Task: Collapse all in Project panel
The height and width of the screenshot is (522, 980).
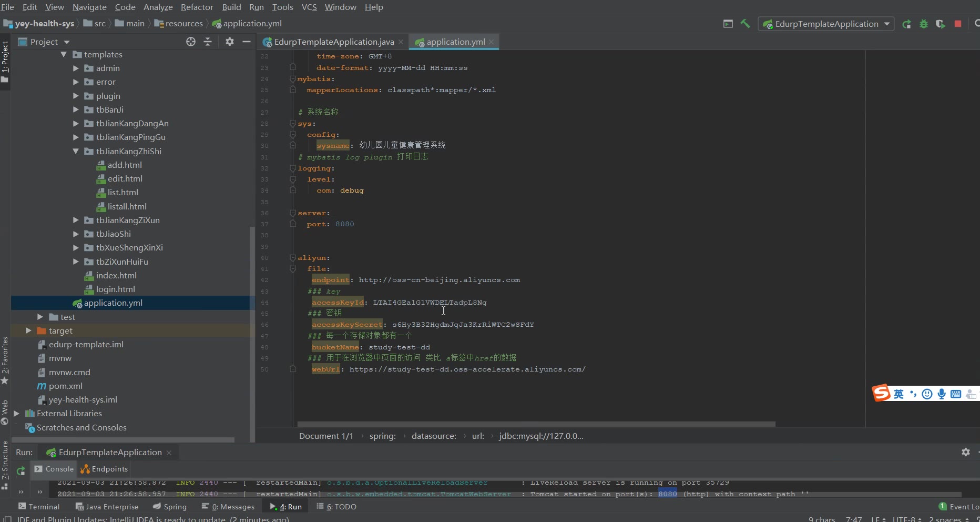Action: click(x=208, y=42)
